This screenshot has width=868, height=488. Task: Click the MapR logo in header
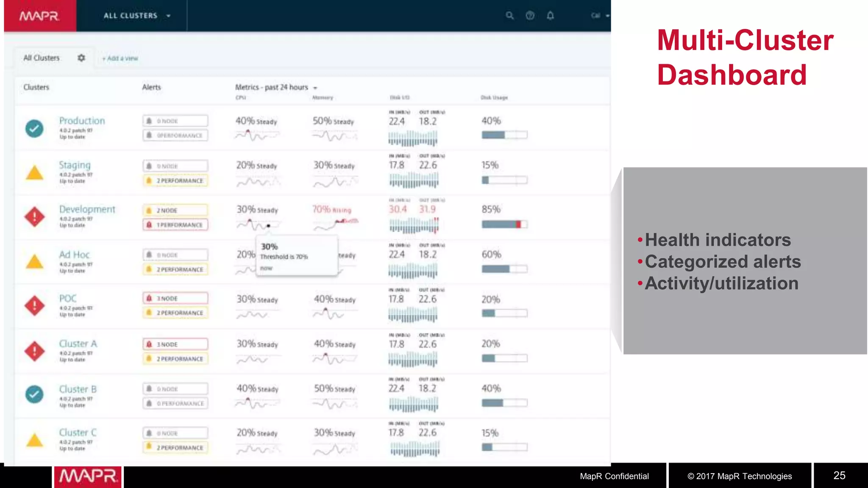(39, 16)
